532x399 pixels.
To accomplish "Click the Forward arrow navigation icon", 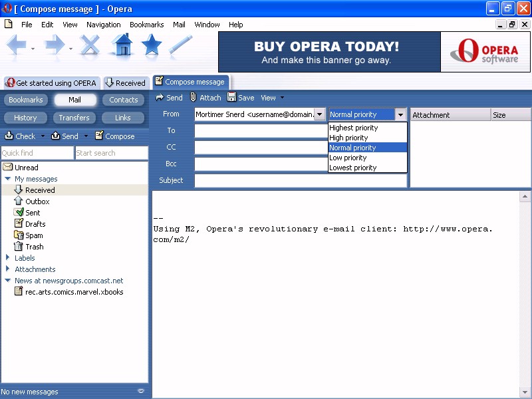I will point(55,45).
